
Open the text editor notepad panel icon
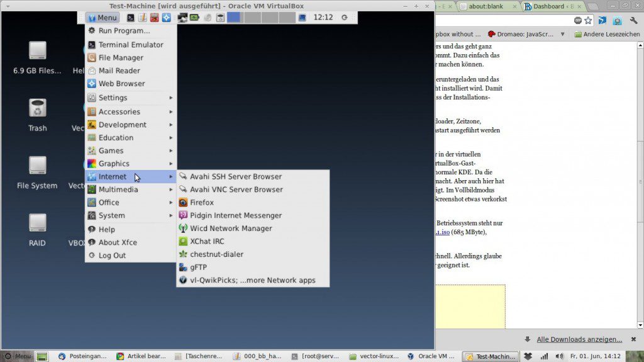tap(142, 18)
